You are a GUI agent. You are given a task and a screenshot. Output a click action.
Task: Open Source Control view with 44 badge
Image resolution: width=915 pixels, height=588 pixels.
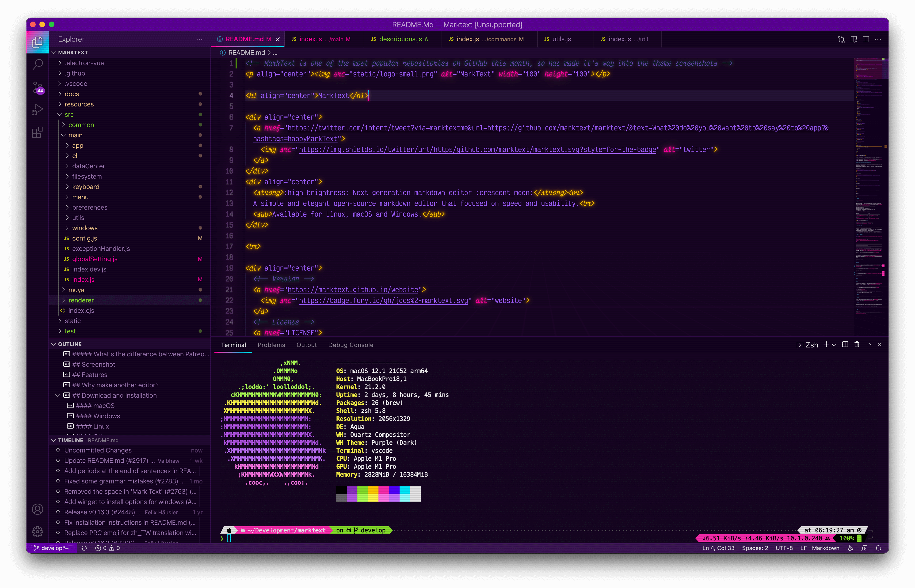coord(38,87)
